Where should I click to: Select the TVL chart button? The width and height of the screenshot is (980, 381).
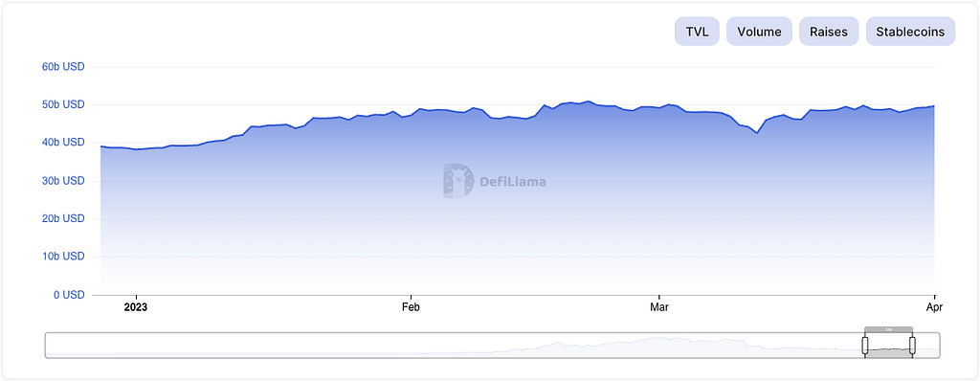click(x=697, y=32)
